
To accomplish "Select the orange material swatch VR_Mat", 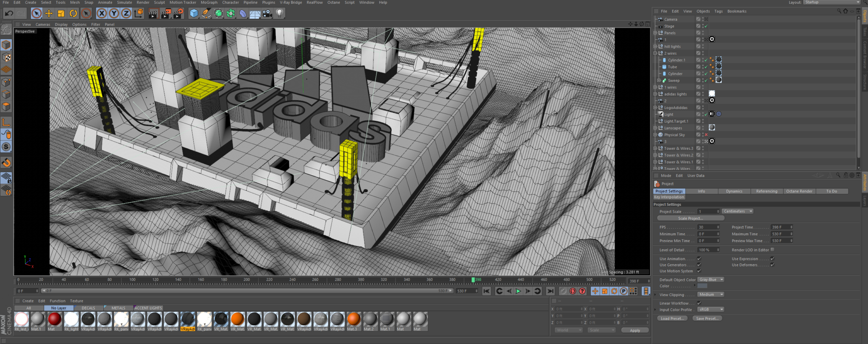I will point(237,322).
